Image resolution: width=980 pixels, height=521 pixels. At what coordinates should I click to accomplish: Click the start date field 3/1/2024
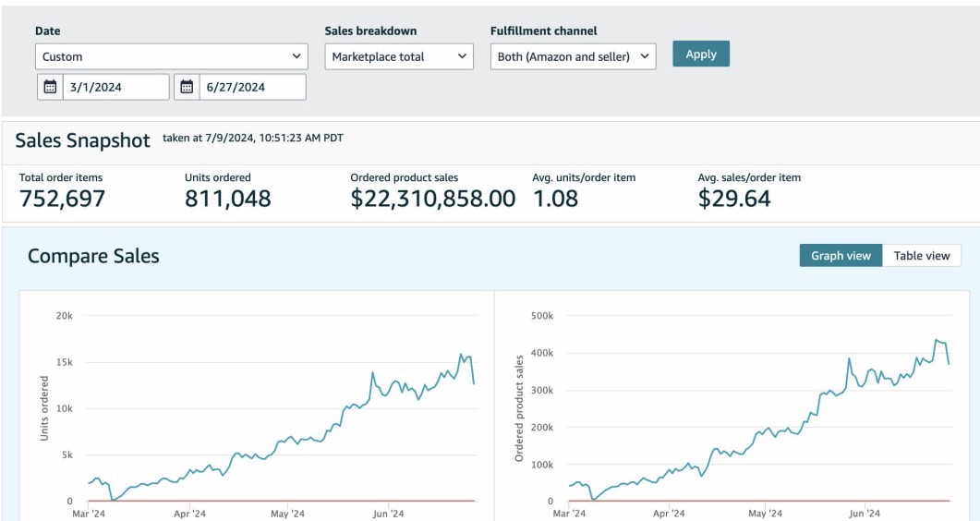point(116,88)
